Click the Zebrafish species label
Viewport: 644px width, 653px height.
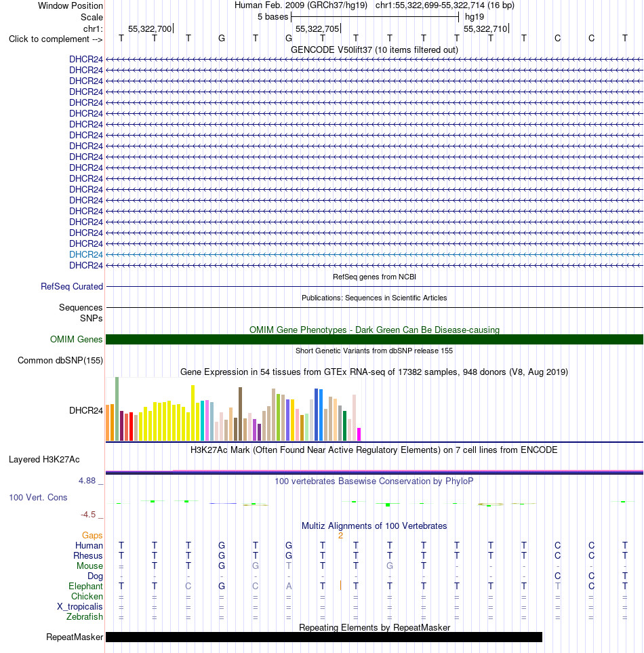(x=85, y=617)
